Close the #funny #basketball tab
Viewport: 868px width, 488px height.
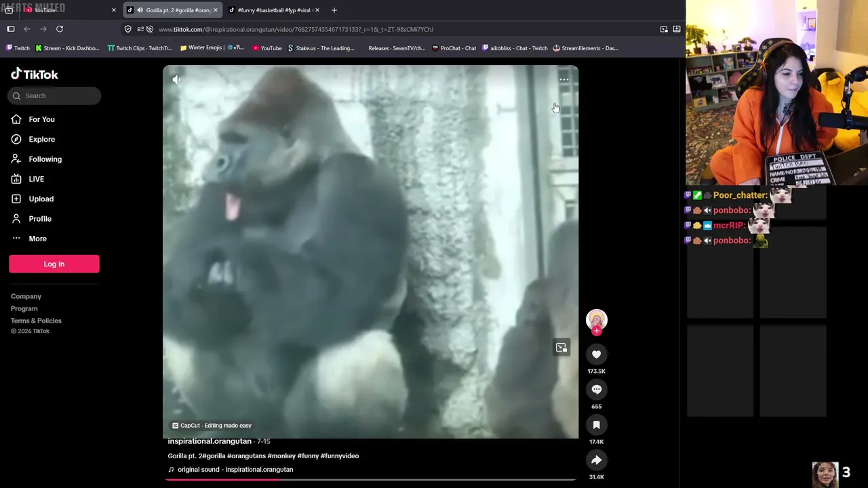point(317,10)
